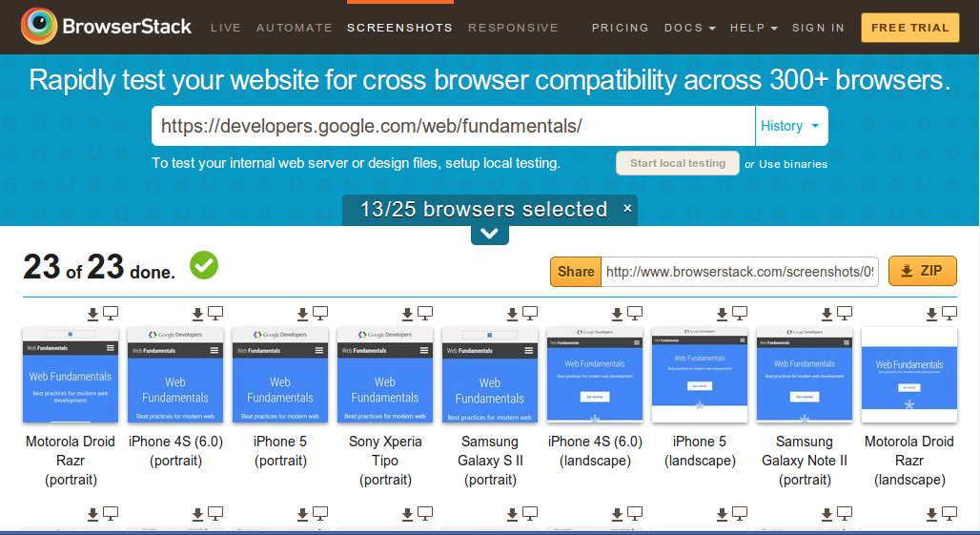Screen dimensions: 980x535
Task: Download all screenshots as ZIP
Action: 922,271
